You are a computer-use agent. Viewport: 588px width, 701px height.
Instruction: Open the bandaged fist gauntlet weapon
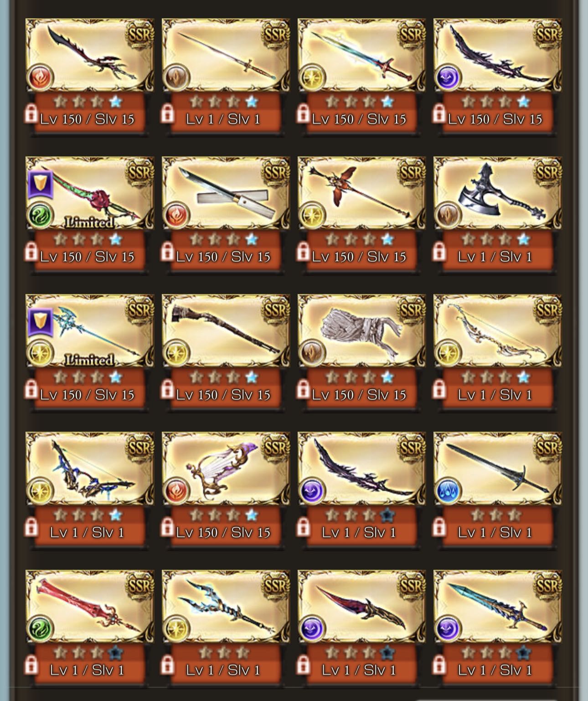click(x=361, y=331)
